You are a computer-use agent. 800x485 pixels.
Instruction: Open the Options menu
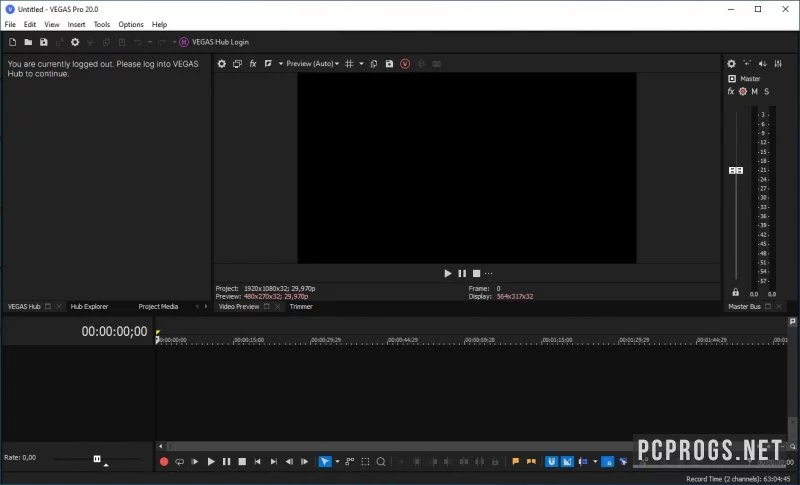[x=131, y=24]
